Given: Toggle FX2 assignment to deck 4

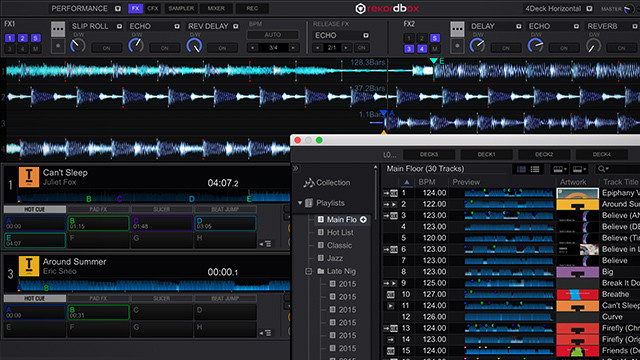Looking at the screenshot, I should coord(422,49).
